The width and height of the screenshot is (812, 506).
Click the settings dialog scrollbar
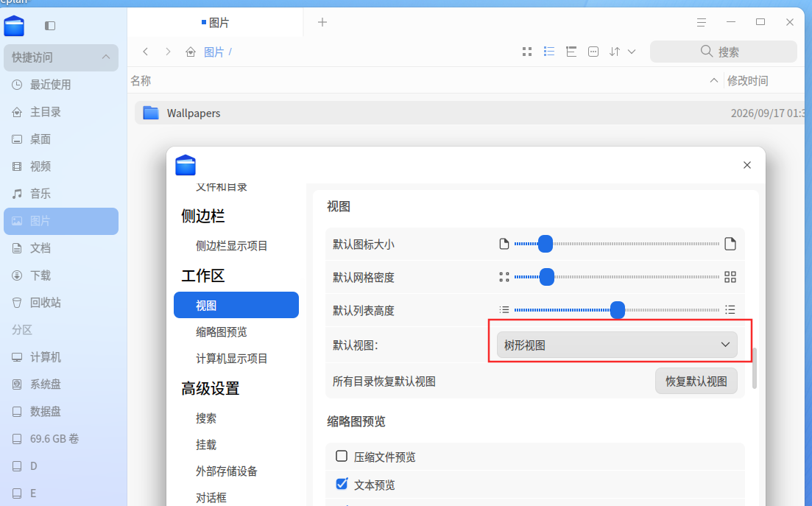755,368
